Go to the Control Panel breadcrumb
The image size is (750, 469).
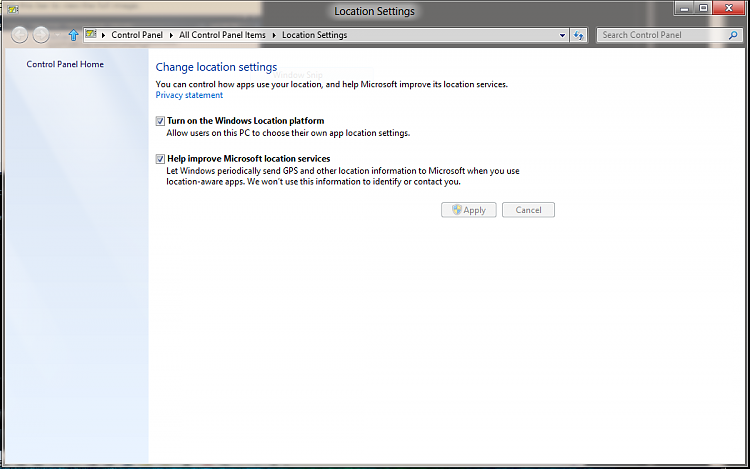(x=137, y=35)
